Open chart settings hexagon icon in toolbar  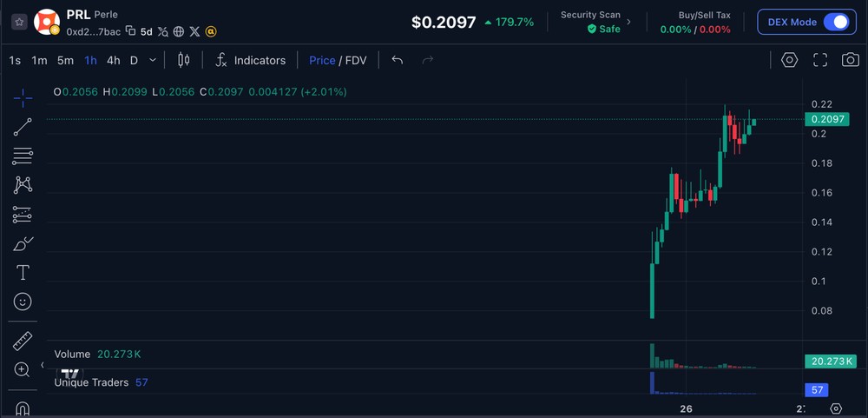tap(789, 60)
